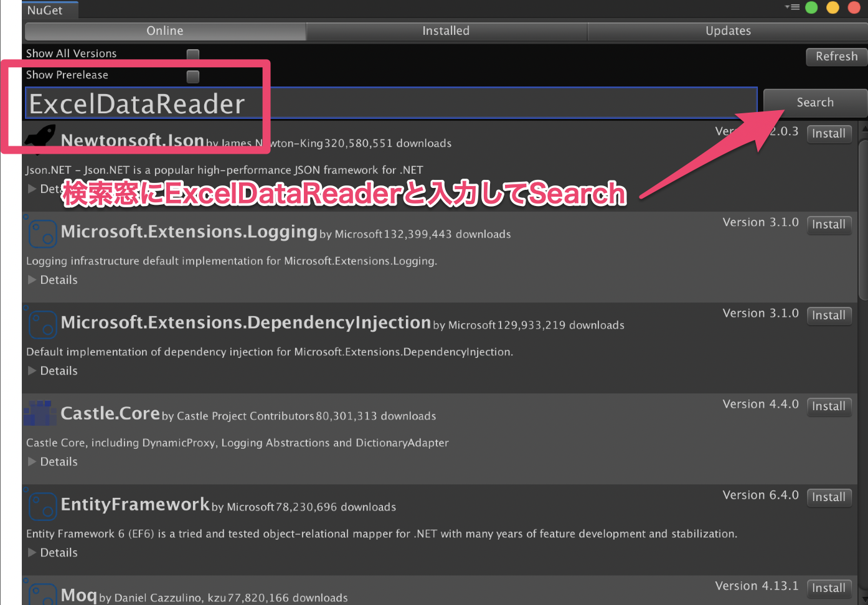Expand Details for Microsoft.Extensions.Logging
This screenshot has height=605, width=868.
click(53, 280)
